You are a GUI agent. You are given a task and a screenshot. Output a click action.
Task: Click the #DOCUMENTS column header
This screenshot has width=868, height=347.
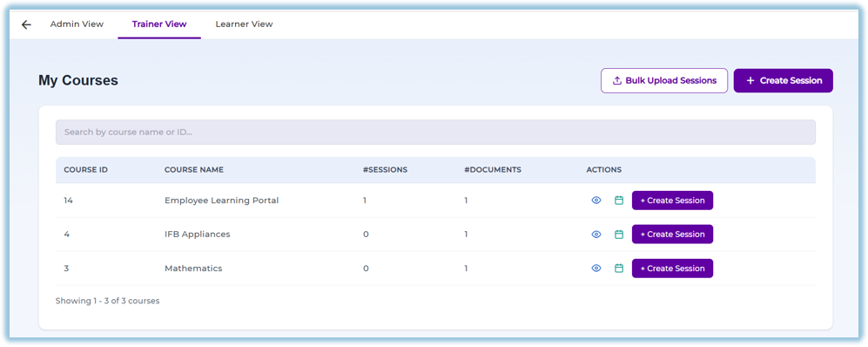[x=493, y=170]
